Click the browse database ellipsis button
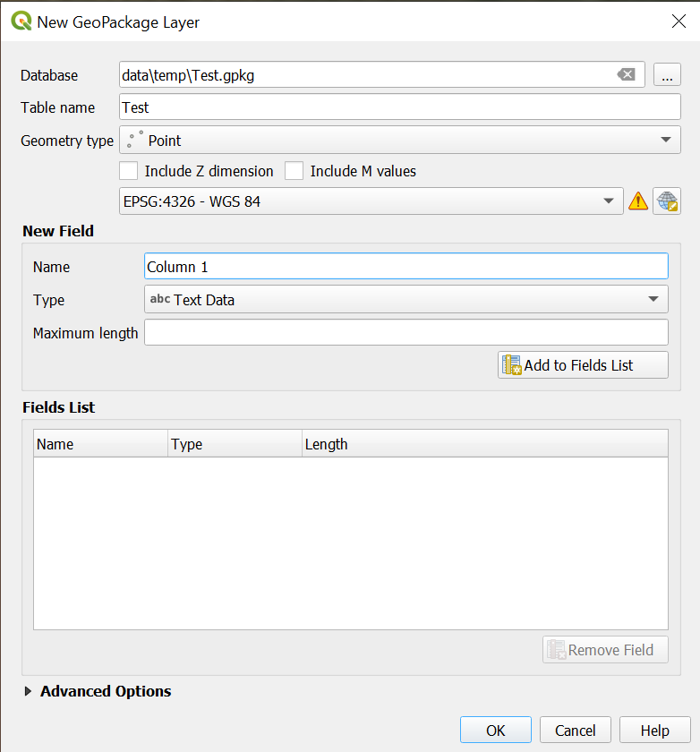Image resolution: width=700 pixels, height=752 pixels. click(x=667, y=75)
